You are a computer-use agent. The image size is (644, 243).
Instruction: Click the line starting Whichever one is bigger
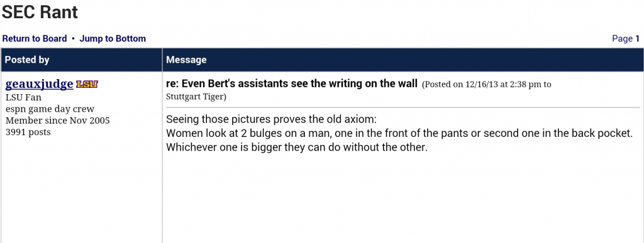click(297, 147)
